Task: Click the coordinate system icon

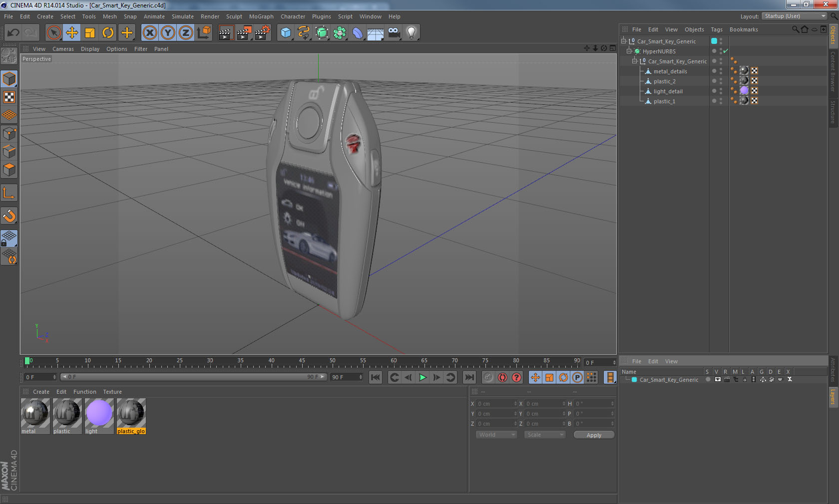Action: (204, 33)
